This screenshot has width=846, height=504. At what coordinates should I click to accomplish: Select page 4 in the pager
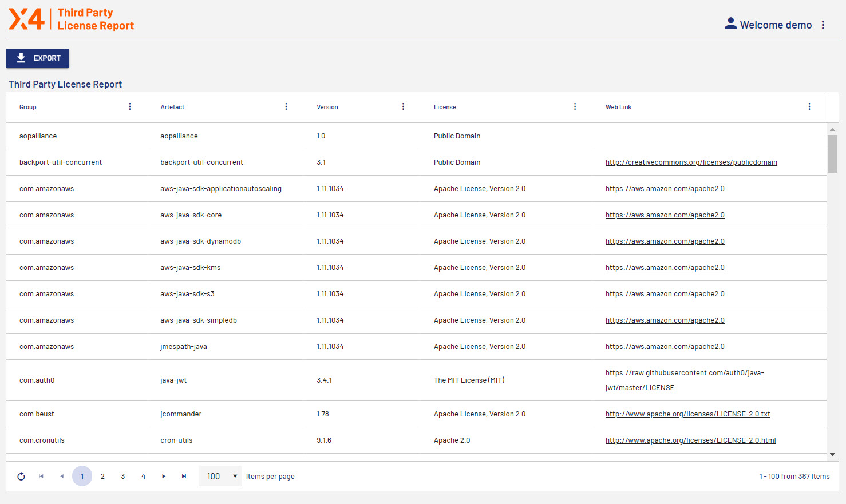[143, 477]
